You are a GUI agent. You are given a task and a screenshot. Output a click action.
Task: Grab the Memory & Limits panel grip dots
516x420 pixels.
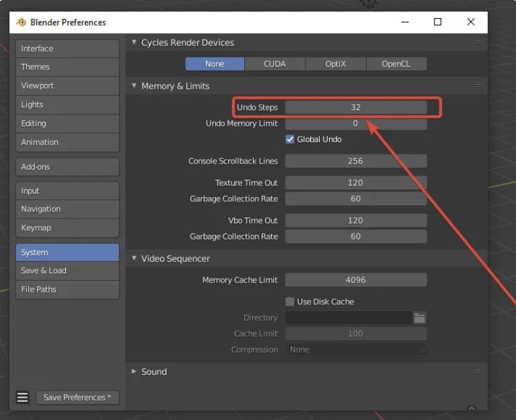pos(478,85)
